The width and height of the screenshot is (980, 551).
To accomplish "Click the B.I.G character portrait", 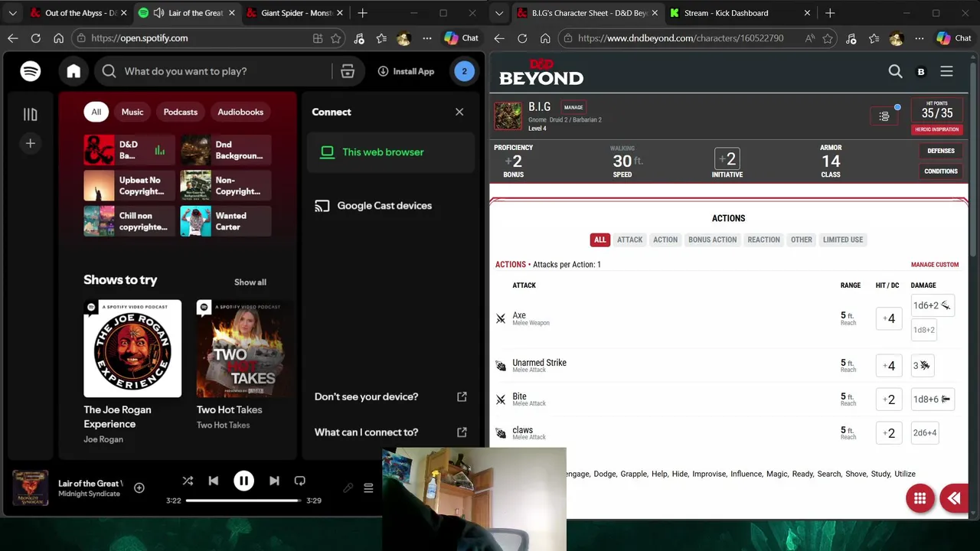I will (508, 116).
